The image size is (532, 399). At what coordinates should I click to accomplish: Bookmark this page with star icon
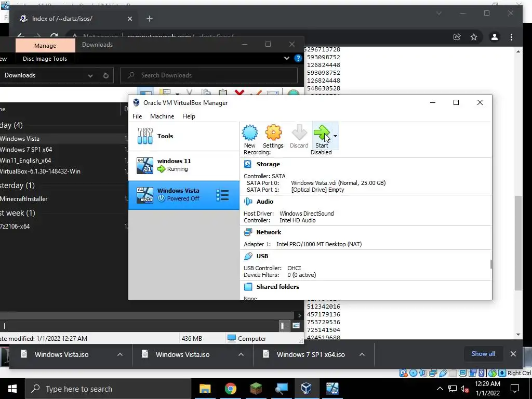point(474,37)
